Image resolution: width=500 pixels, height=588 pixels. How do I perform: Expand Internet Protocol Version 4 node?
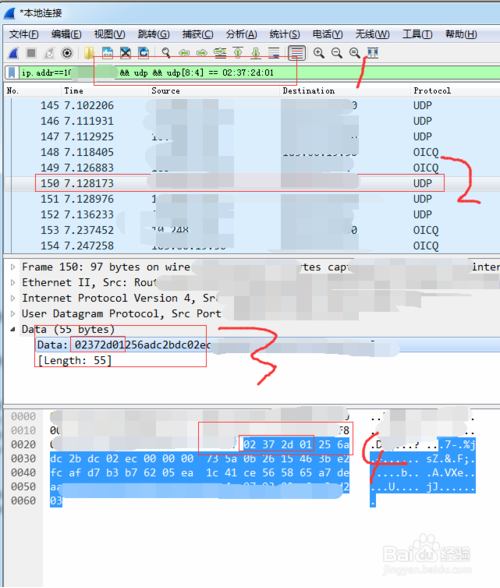tap(13, 298)
